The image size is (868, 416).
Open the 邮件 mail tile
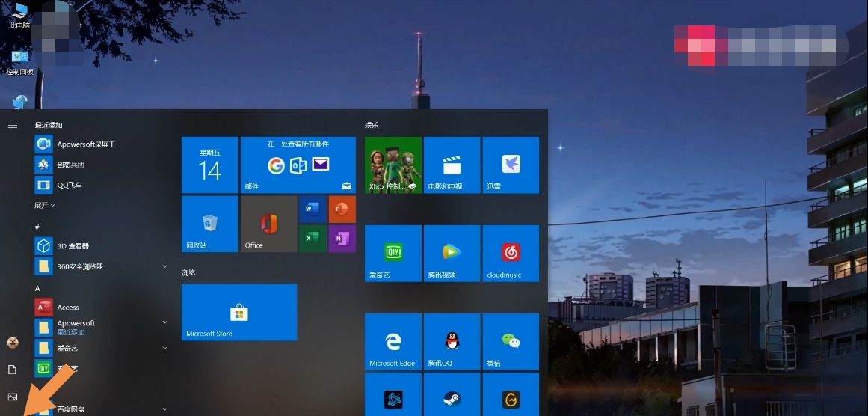(298, 165)
